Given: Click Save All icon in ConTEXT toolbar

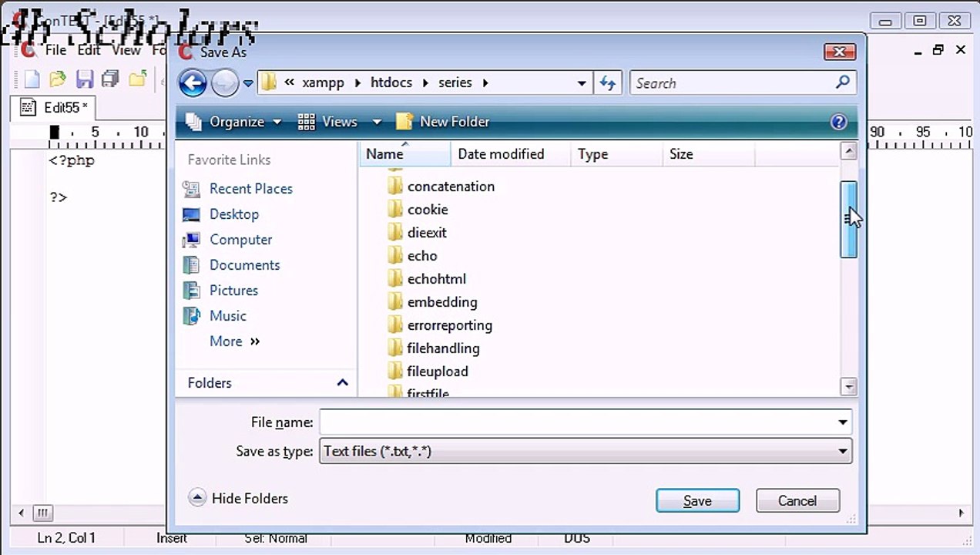Looking at the screenshot, I should coord(111,79).
